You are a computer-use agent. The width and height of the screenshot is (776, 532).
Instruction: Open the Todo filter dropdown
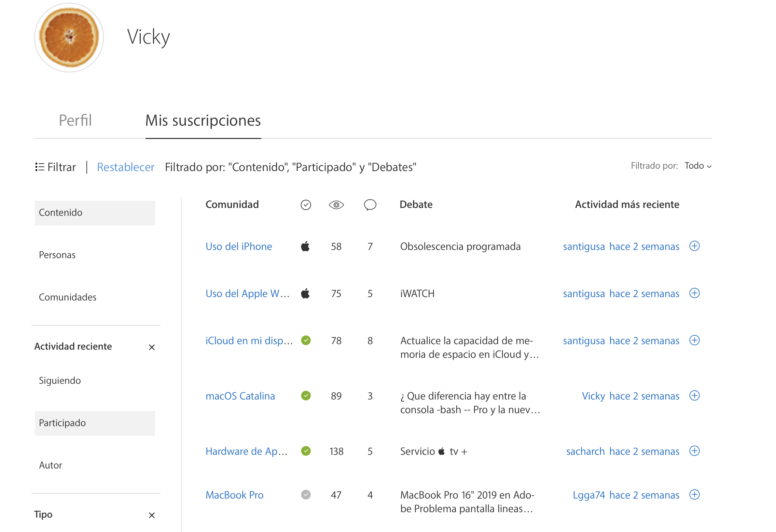(698, 166)
